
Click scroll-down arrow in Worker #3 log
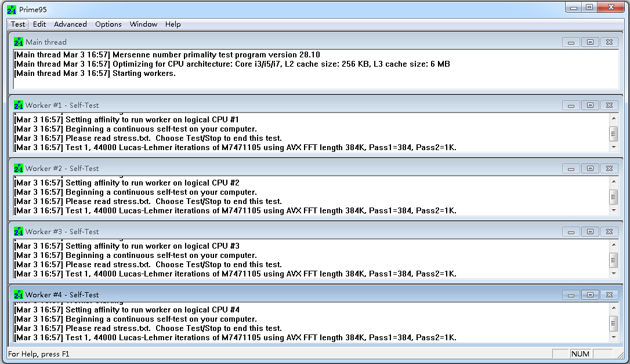[x=614, y=274]
